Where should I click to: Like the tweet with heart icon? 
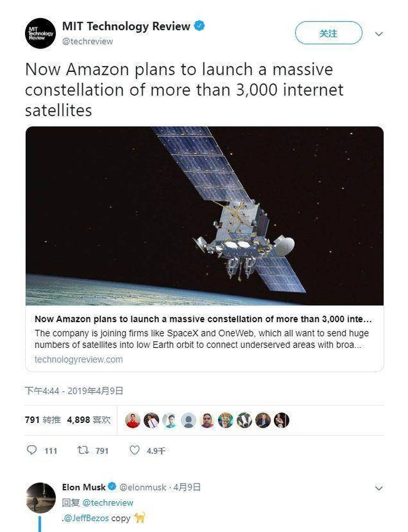coord(135,450)
